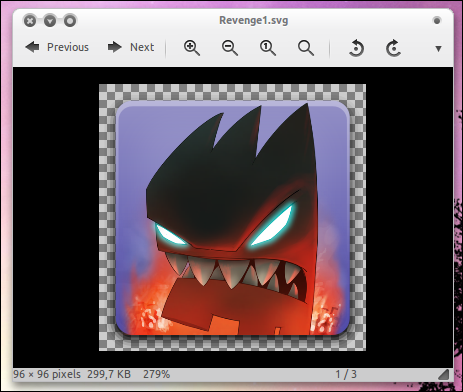Viewport: 463px width, 392px height.
Task: Close the Revenge1.svg window
Action: (x=30, y=21)
